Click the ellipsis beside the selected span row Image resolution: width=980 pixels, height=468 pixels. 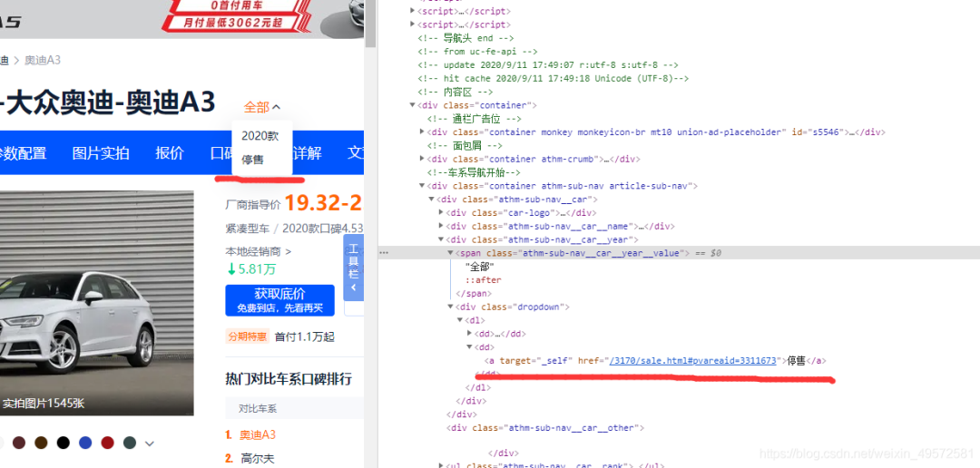[384, 253]
